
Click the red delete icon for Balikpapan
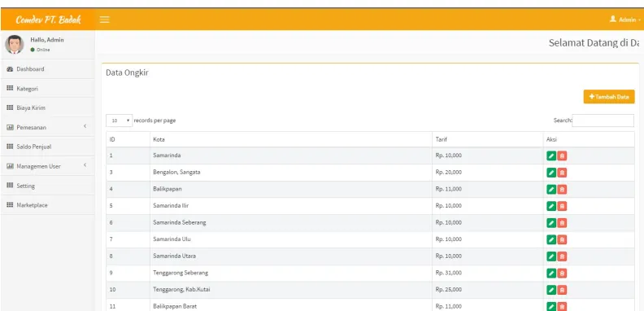(x=562, y=189)
